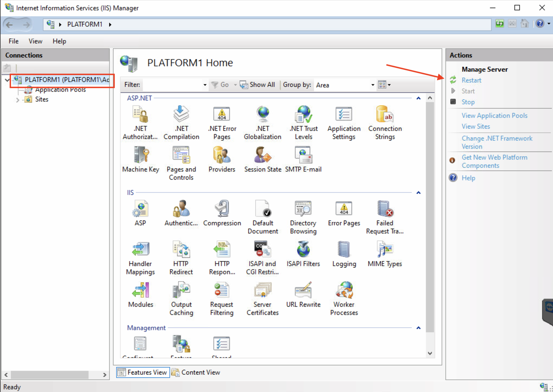The width and height of the screenshot is (553, 392).
Task: Collapse the ASP.NET group section
Action: (x=419, y=98)
